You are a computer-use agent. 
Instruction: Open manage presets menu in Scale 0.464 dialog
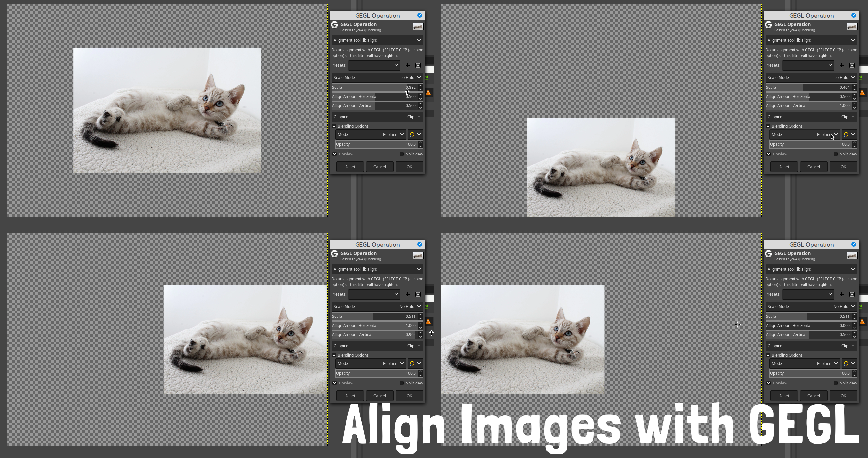[x=852, y=65]
